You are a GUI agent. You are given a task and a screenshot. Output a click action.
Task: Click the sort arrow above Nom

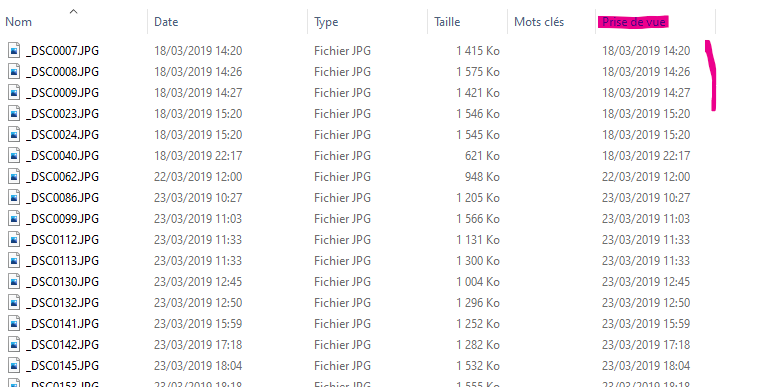tap(73, 11)
